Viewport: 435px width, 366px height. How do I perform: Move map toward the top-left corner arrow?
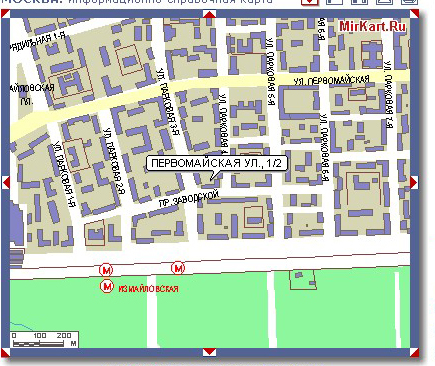point(6,14)
